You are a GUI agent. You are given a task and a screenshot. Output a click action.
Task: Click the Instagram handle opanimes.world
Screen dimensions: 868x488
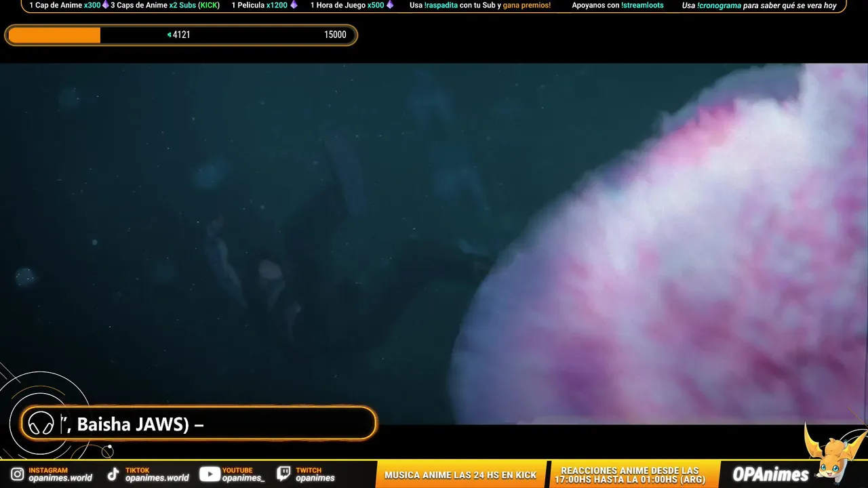pyautogui.click(x=60, y=479)
